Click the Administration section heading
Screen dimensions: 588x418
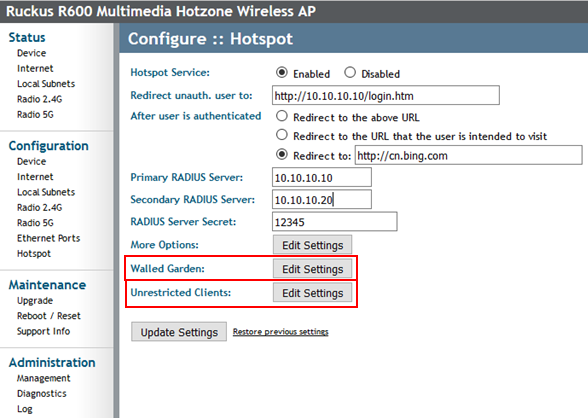click(x=52, y=363)
